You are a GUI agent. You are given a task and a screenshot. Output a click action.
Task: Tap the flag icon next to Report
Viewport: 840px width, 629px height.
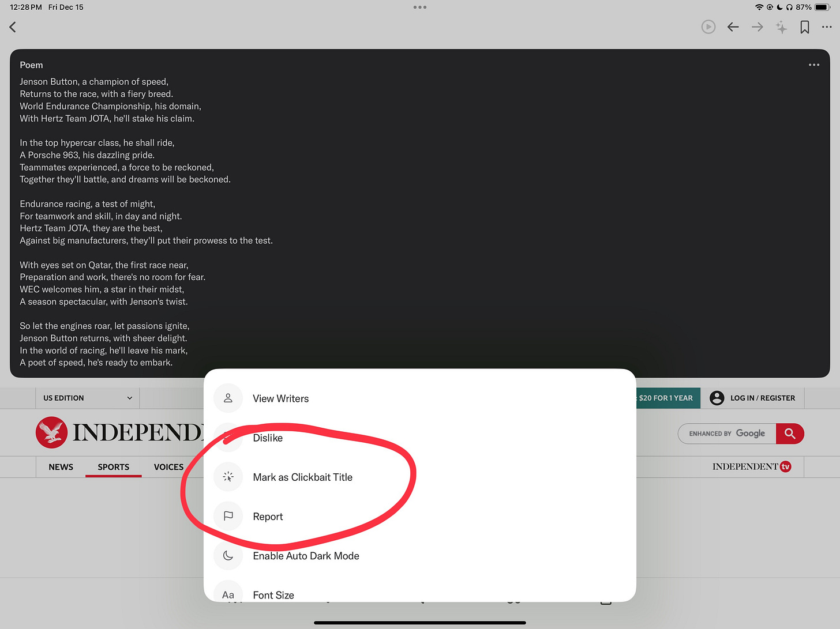coord(228,517)
